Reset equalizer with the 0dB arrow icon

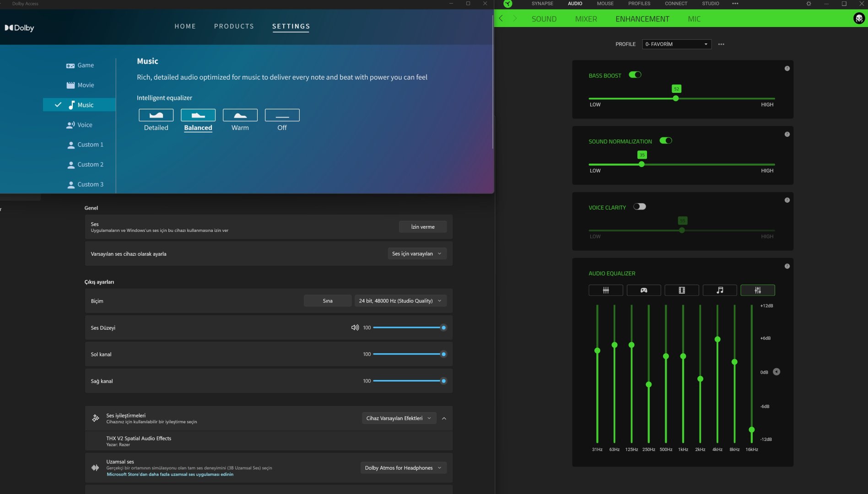(x=776, y=372)
